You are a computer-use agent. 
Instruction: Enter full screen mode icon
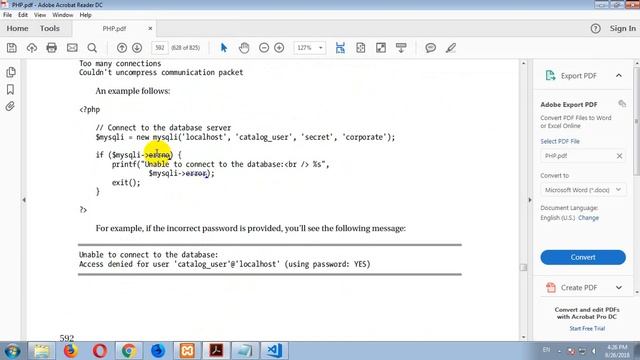381,48
